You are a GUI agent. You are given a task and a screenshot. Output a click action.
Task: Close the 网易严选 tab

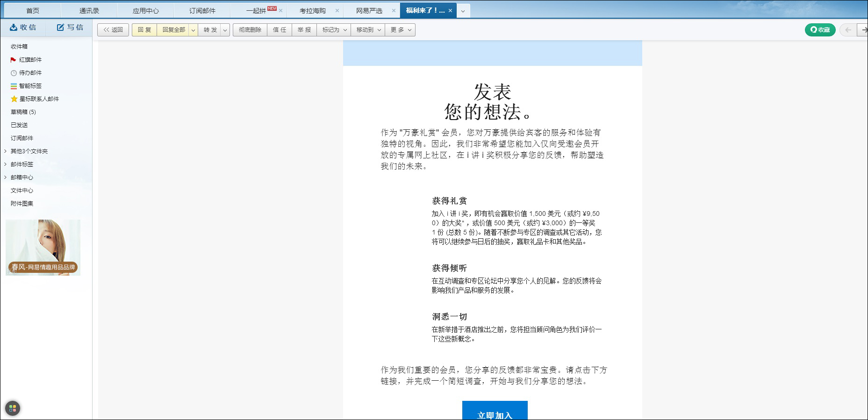click(x=394, y=11)
